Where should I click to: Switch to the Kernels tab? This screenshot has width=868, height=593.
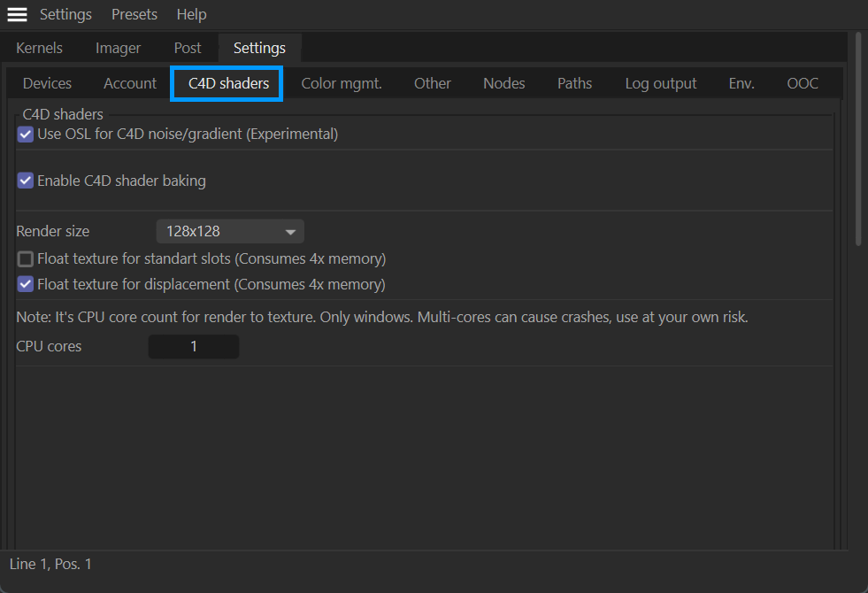[39, 48]
